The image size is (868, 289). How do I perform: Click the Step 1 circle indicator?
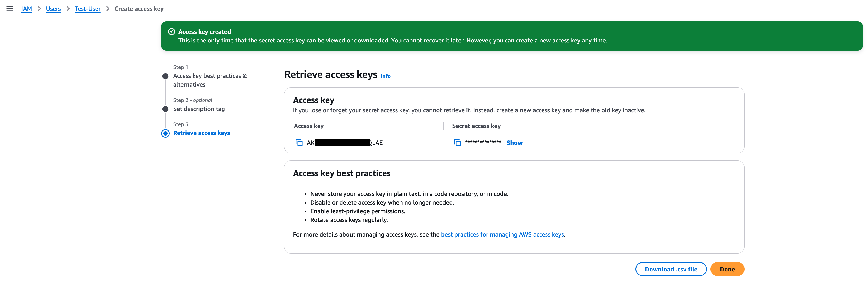(165, 76)
